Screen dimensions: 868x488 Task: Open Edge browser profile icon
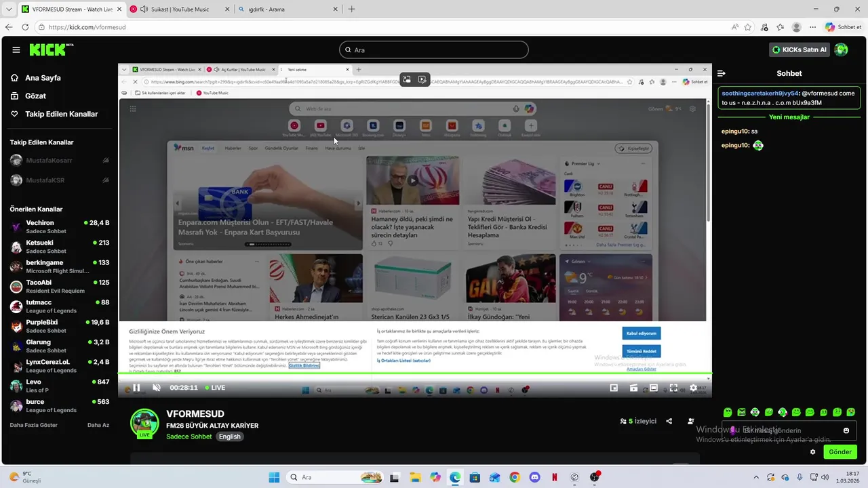point(797,27)
